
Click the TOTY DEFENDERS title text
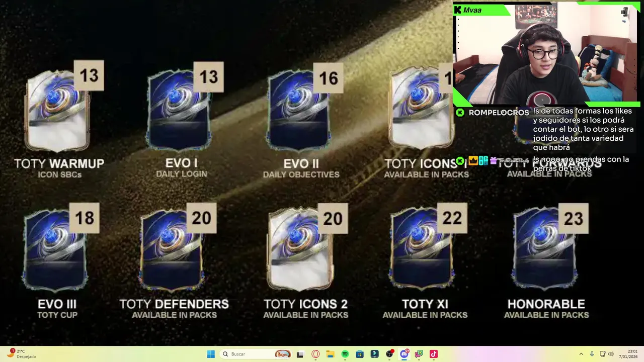(x=174, y=304)
